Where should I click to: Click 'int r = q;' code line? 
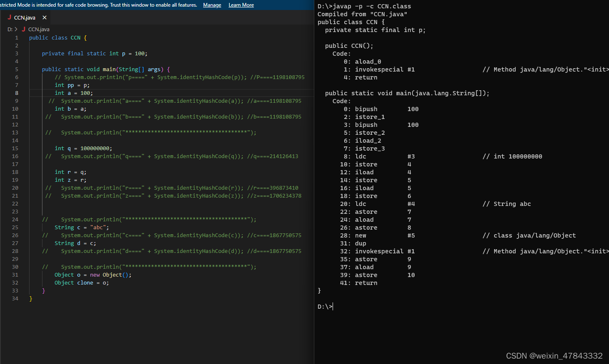tap(70, 172)
